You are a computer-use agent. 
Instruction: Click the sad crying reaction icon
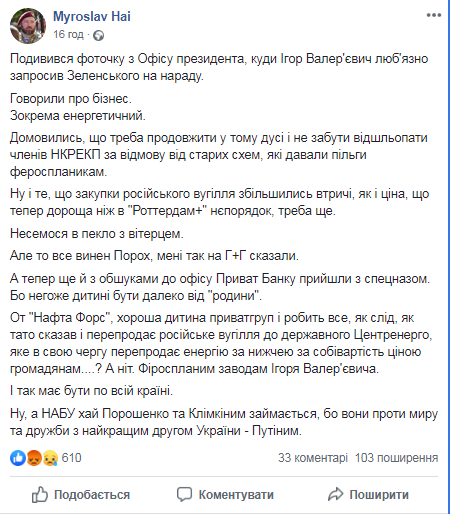coord(50,458)
